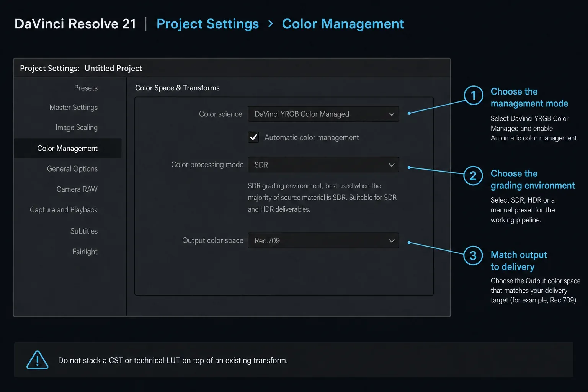Click 'Choose the grading environment' heading
588x392 pixels.
pyautogui.click(x=532, y=179)
